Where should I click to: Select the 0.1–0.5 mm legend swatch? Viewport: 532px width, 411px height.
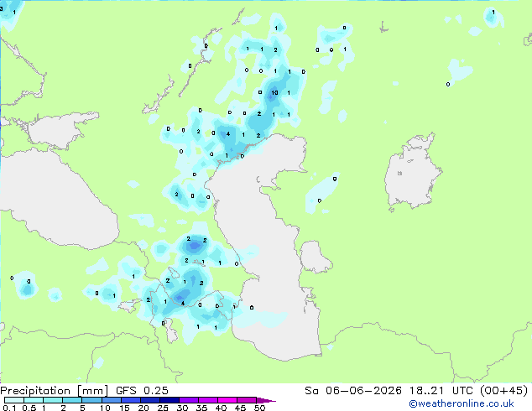14,400
